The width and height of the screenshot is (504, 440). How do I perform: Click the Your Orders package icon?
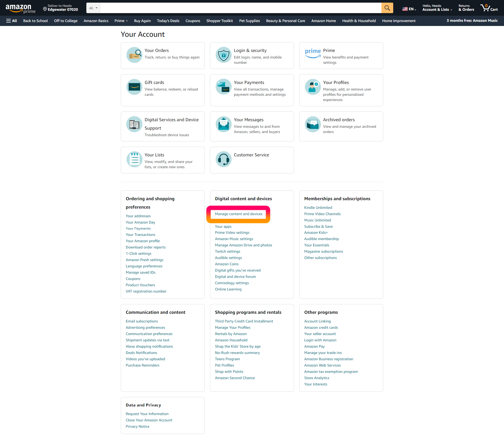134,55
